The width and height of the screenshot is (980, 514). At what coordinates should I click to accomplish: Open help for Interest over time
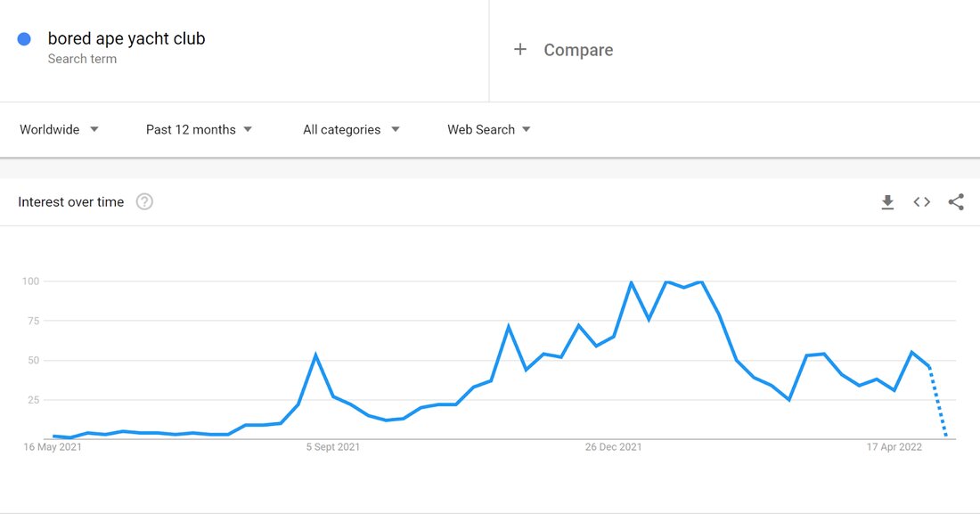coord(144,202)
